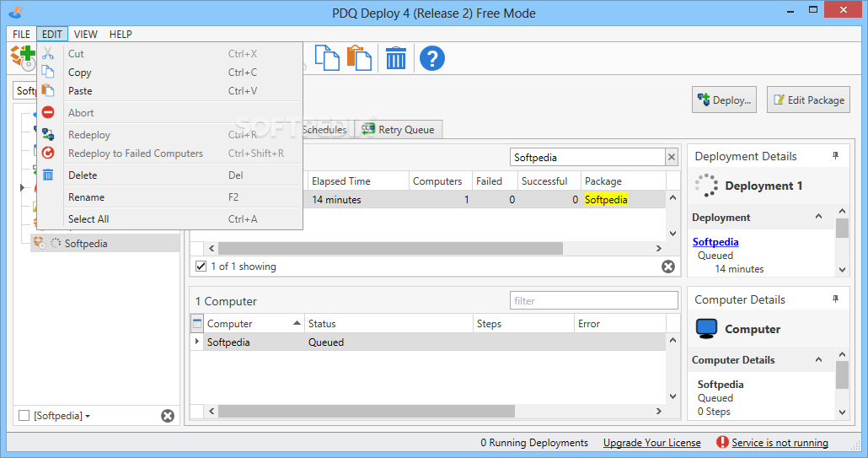Expand the Softpedia computer row arrow
The width and height of the screenshot is (868, 458).
(x=197, y=342)
